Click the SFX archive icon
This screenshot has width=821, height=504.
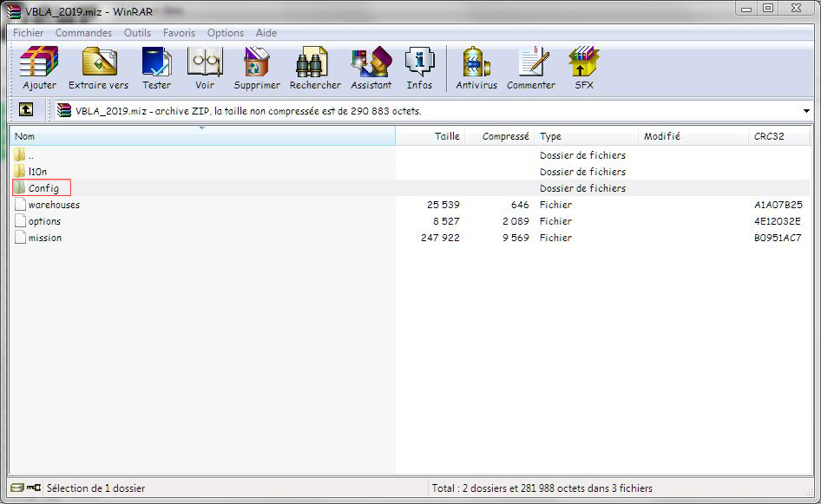(x=584, y=68)
